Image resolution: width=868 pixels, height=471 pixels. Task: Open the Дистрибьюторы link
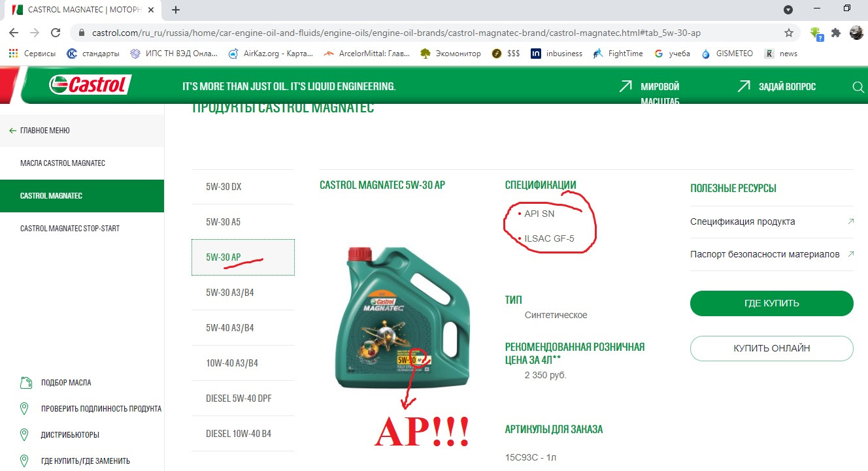59,435
